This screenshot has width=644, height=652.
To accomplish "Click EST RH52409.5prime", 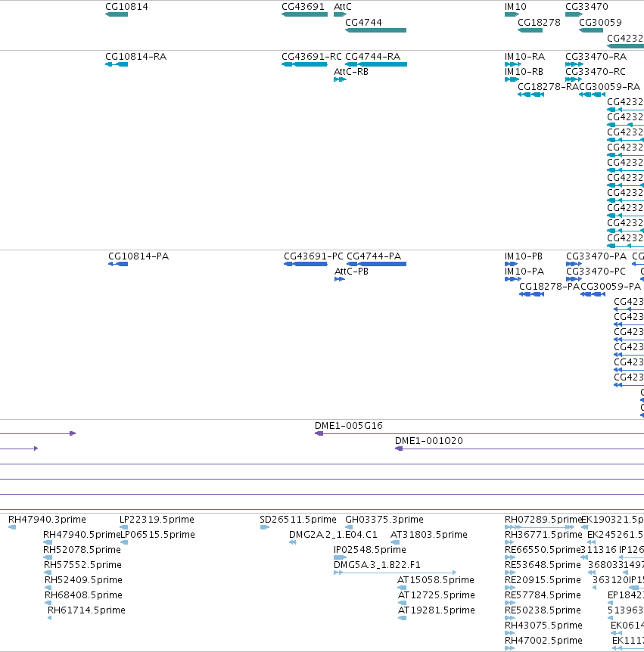I will (x=48, y=588).
